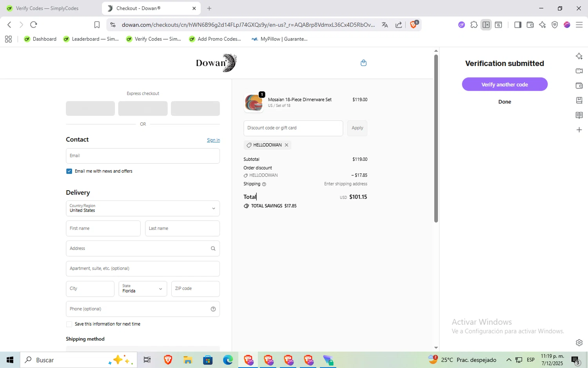Open Leo AI sparkle icon in toolbar

543,25
